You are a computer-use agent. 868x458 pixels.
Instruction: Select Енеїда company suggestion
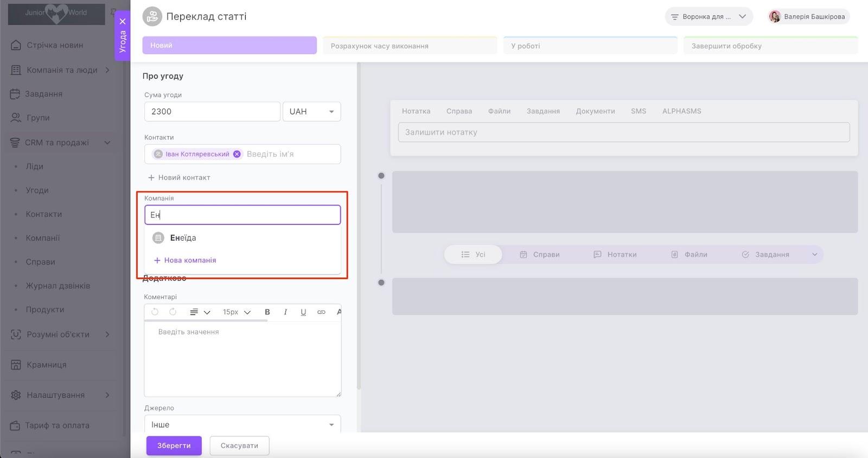click(x=183, y=238)
